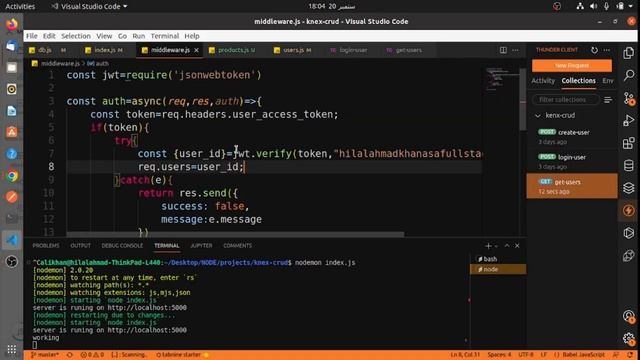Screen dimensions: 640x360
Task: Open the Accounts icon
Action: pos(629,316)
